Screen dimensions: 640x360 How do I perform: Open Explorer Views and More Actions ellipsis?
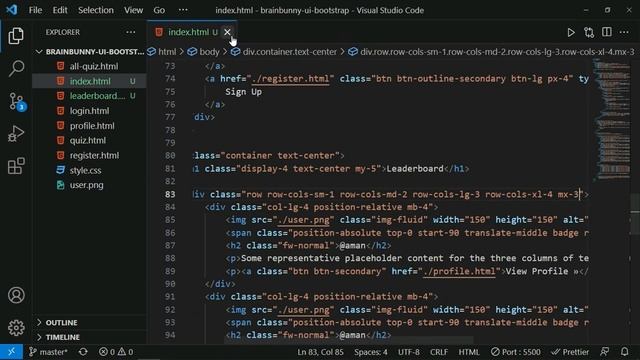click(x=131, y=32)
